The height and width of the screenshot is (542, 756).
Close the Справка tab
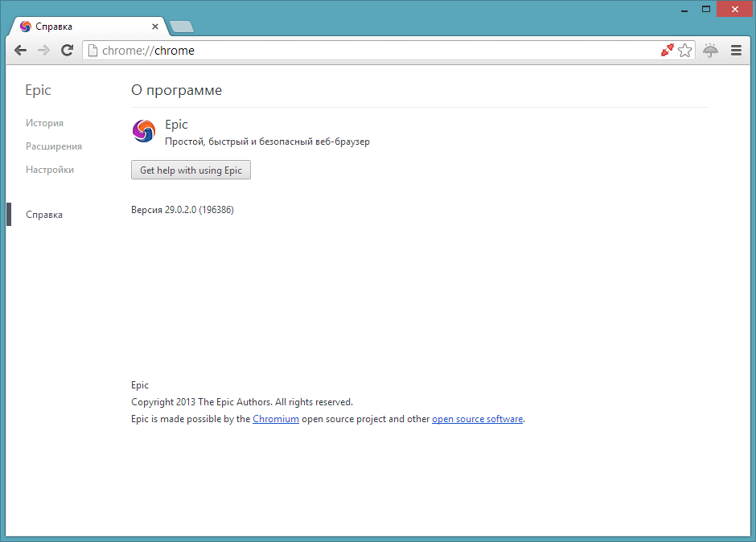point(154,27)
